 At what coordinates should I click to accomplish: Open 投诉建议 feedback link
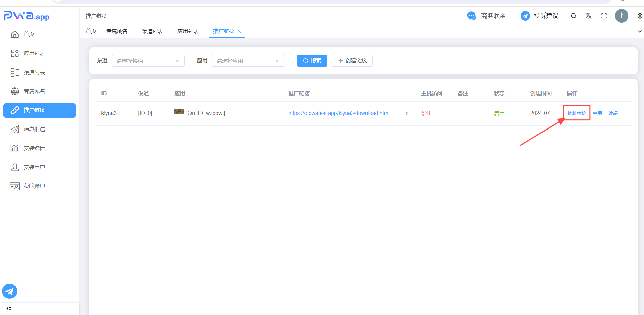539,16
